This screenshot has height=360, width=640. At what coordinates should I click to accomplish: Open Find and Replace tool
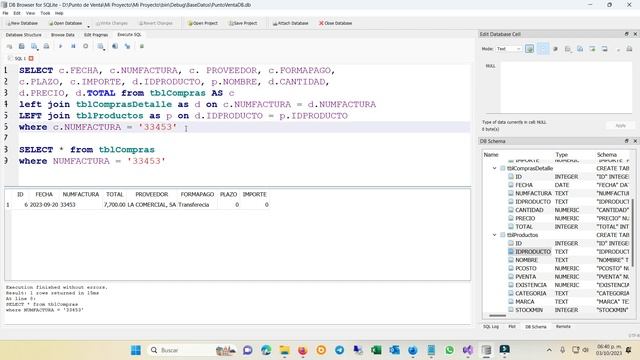point(127,47)
